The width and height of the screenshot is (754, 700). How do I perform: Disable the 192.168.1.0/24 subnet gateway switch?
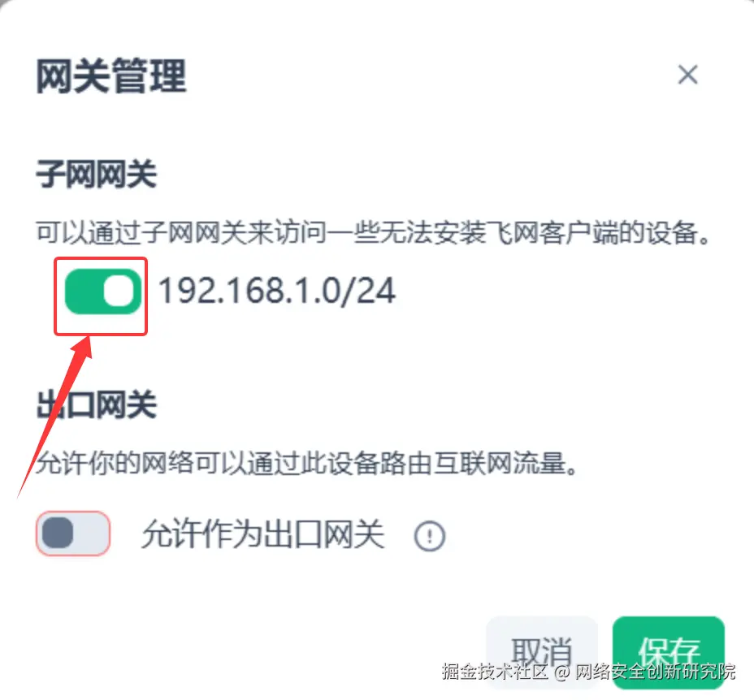point(103,292)
